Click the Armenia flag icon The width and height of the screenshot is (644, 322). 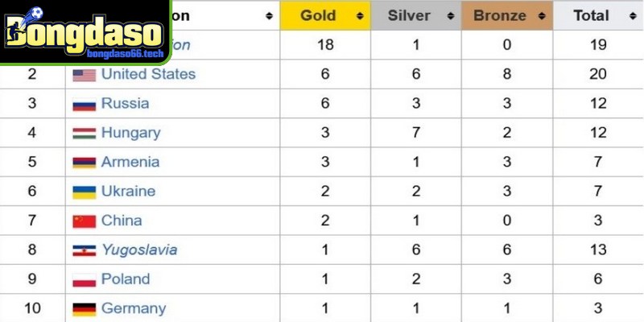pyautogui.click(x=84, y=163)
